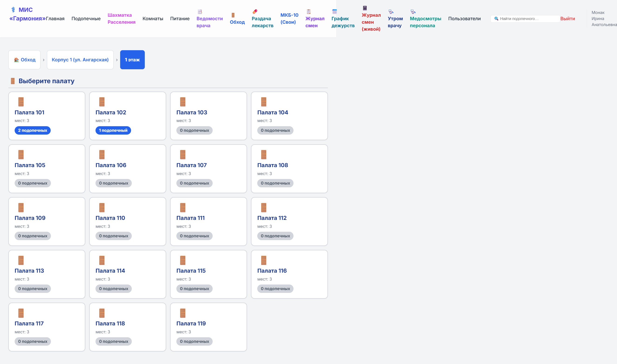Click the magnifier icon in the search field
This screenshot has width=617, height=364.
click(496, 19)
